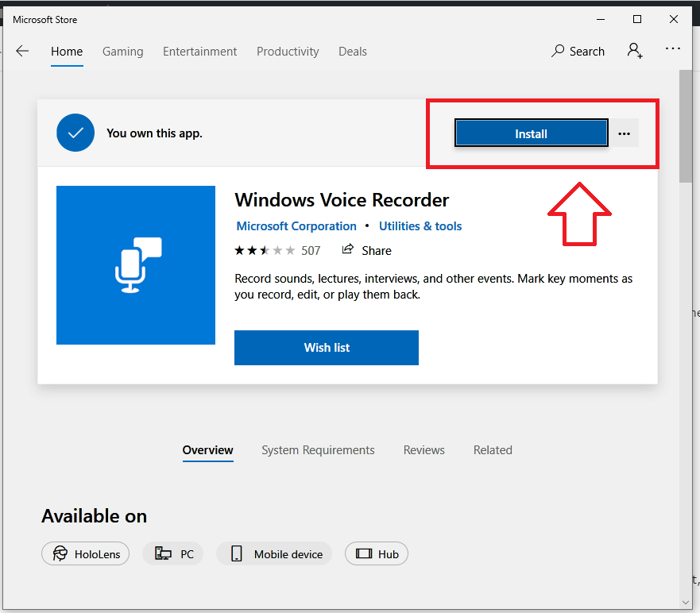Click the Share icon
Screen dimensions: 700x613
[348, 249]
